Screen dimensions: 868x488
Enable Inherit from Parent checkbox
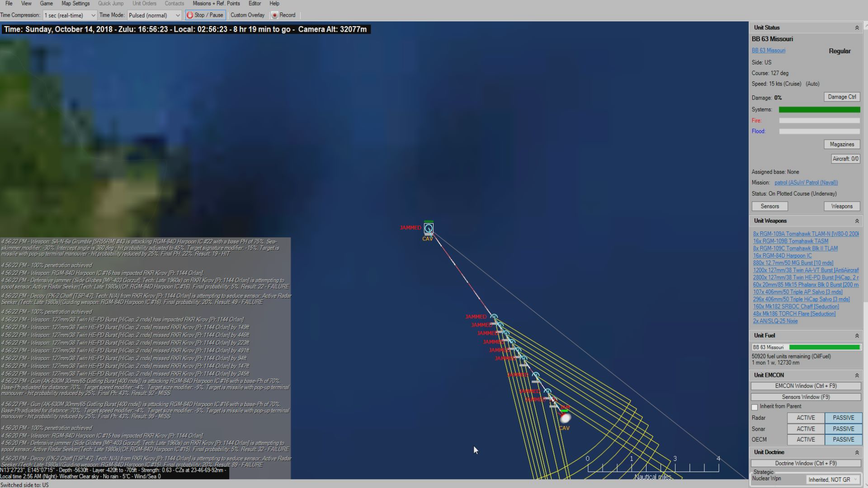755,407
